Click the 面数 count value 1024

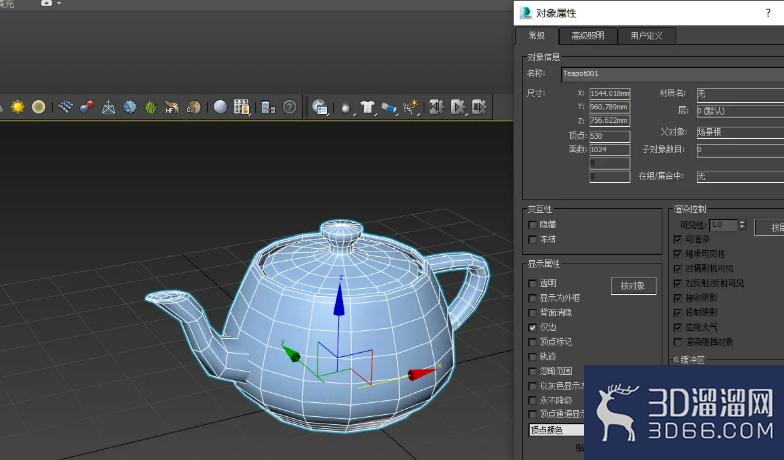pyautogui.click(x=610, y=150)
